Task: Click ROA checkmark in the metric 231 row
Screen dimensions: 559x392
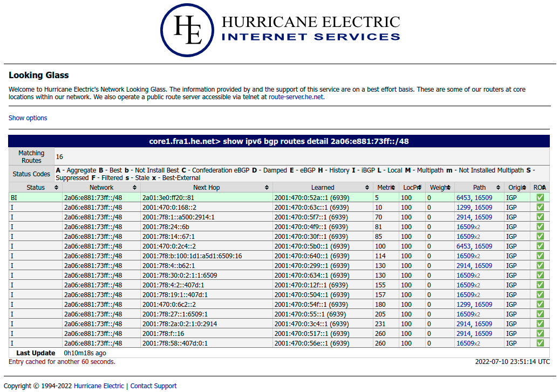Action: tap(540, 324)
